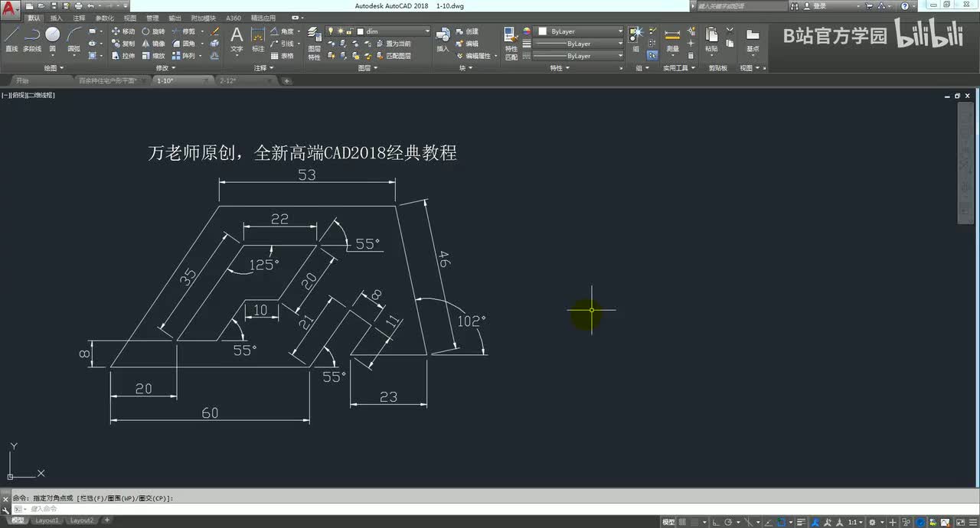Viewport: 980px width, 528px height.
Task: Click the ByLayer object color swatch
Action: point(543,31)
